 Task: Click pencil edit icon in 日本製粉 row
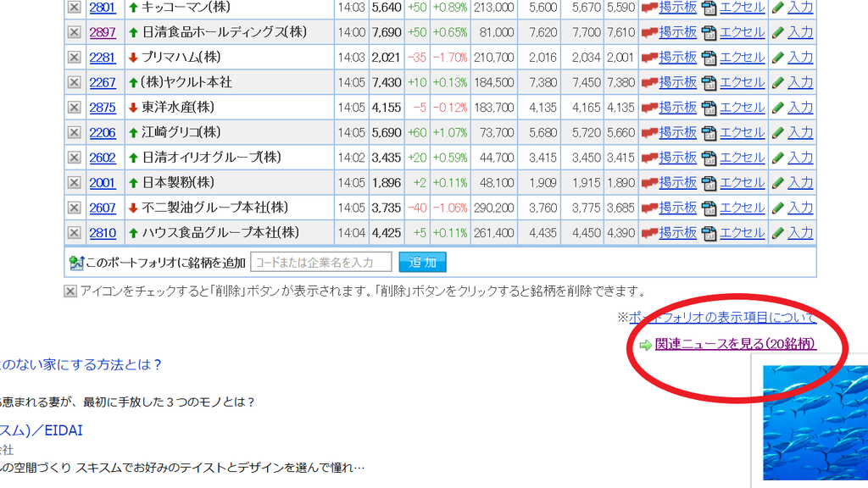(778, 183)
